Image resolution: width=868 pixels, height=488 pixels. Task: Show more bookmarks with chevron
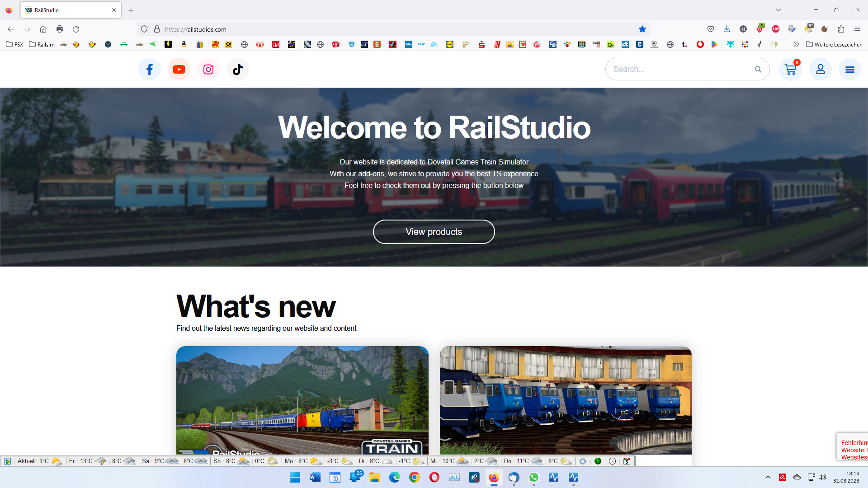796,44
